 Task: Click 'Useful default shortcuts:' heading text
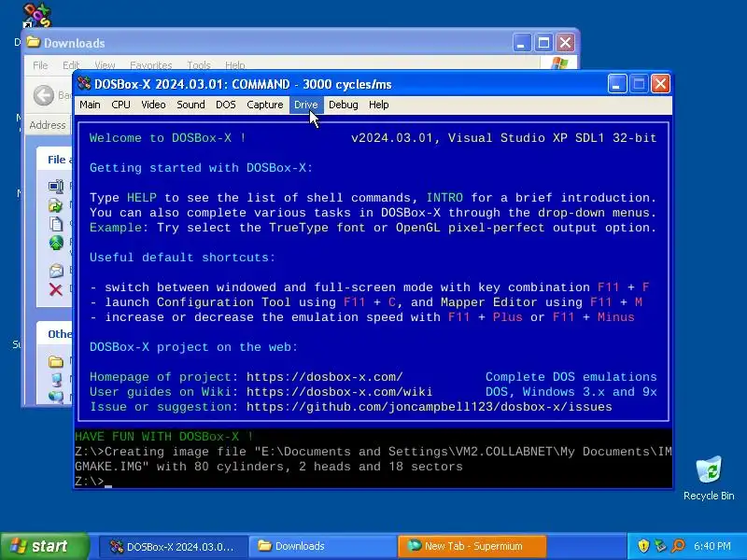coord(182,258)
